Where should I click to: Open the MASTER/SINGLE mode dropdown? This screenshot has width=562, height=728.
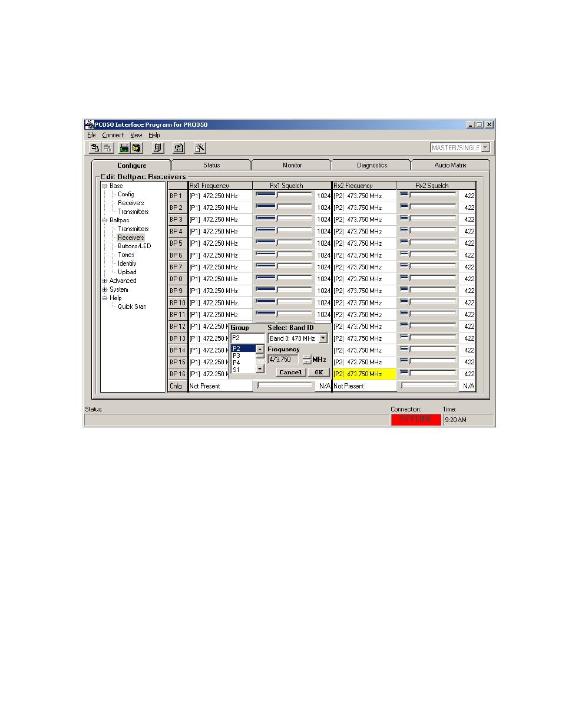[486, 147]
